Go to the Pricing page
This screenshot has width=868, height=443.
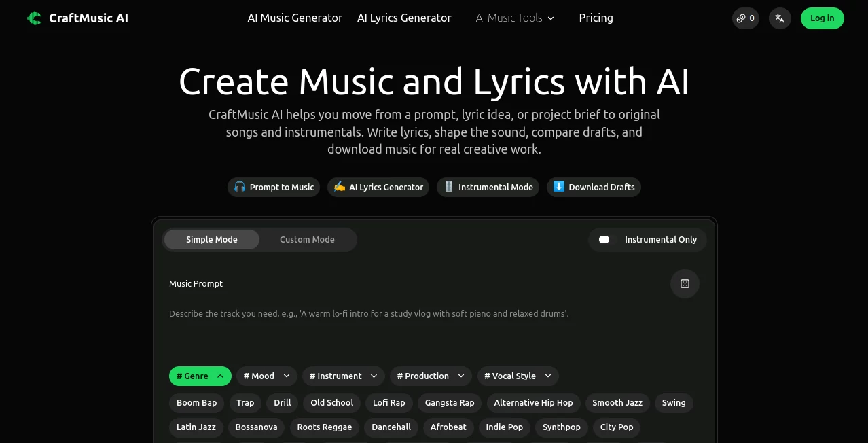click(x=596, y=18)
